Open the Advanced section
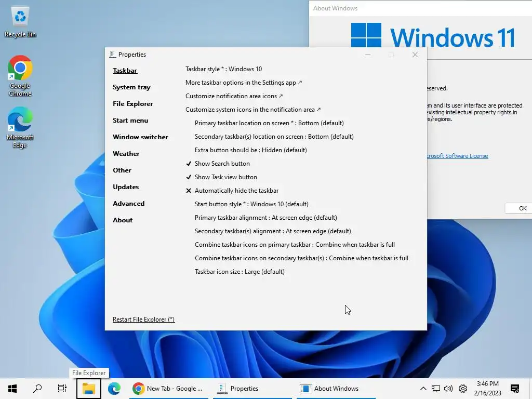 pos(129,204)
